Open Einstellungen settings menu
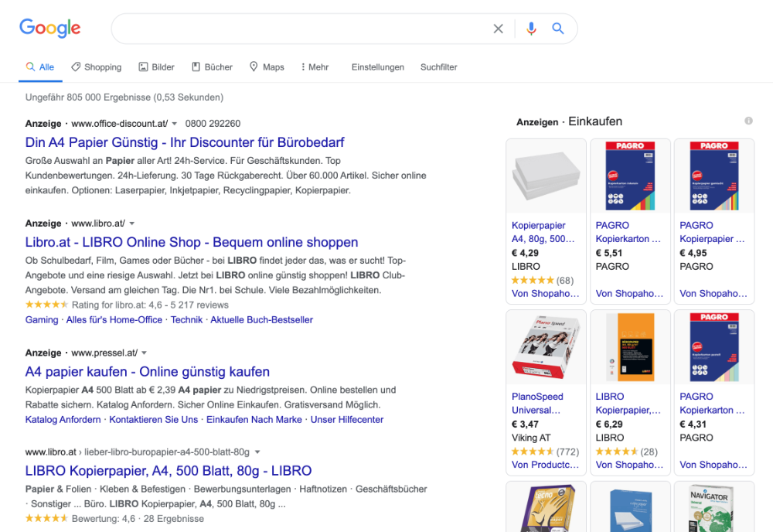Image resolution: width=773 pixels, height=532 pixels. click(377, 67)
